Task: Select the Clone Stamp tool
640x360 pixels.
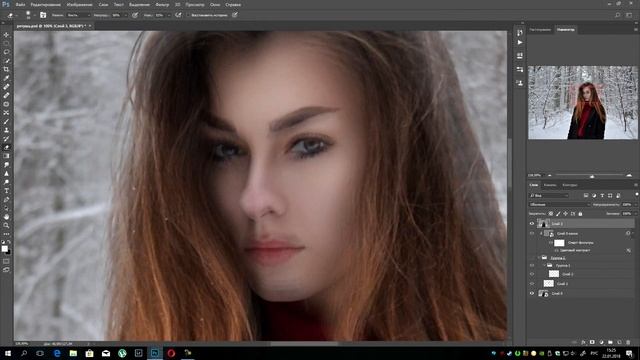Action: [6, 130]
